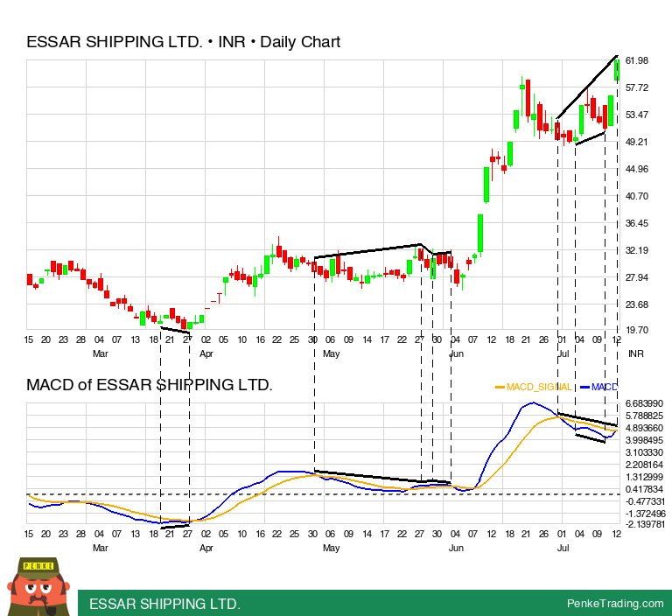Click the 2.208164 MACD axis value
The width and height of the screenshot is (672, 616).
coord(644,465)
